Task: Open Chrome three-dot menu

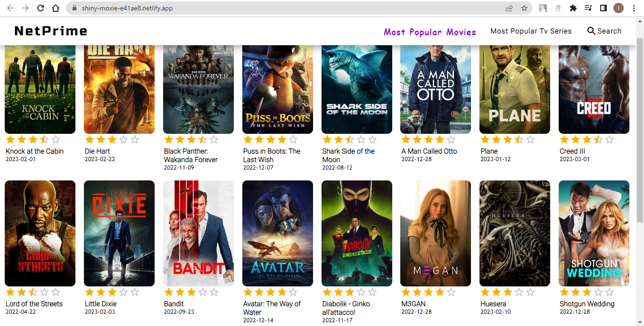Action: (x=634, y=8)
